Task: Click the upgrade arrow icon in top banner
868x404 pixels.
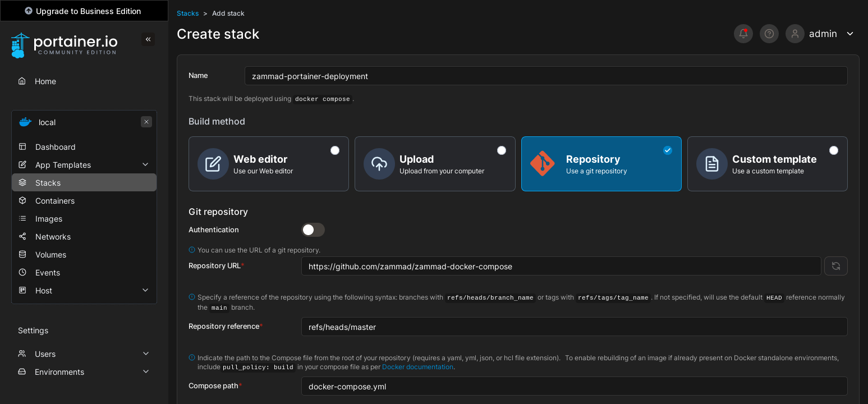Action: tap(29, 11)
